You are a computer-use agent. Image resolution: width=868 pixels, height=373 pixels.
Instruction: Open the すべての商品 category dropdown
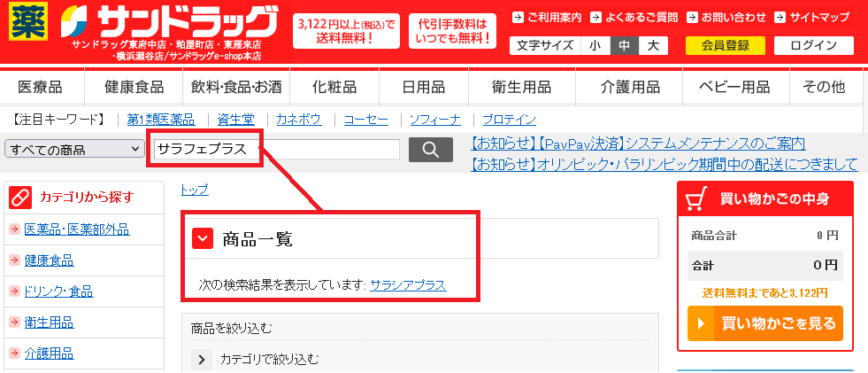74,149
